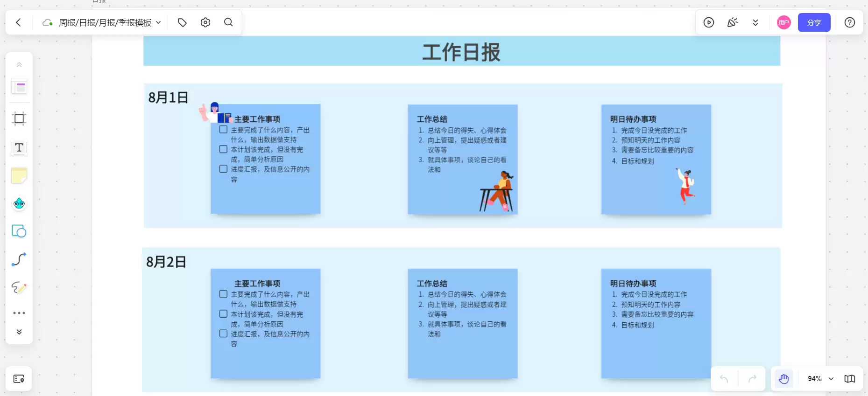
Task: Open the search magnifier icon
Action: pyautogui.click(x=228, y=22)
